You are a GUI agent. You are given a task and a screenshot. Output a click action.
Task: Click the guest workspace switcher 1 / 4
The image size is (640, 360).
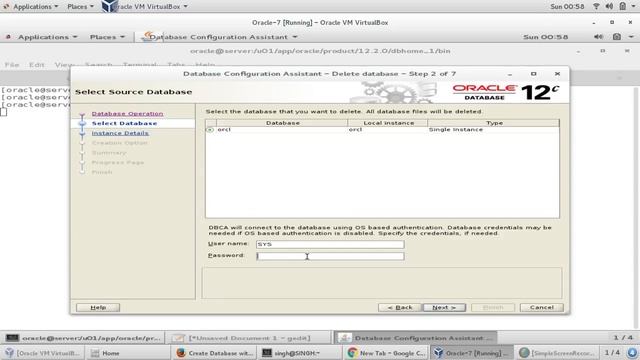pos(623,338)
